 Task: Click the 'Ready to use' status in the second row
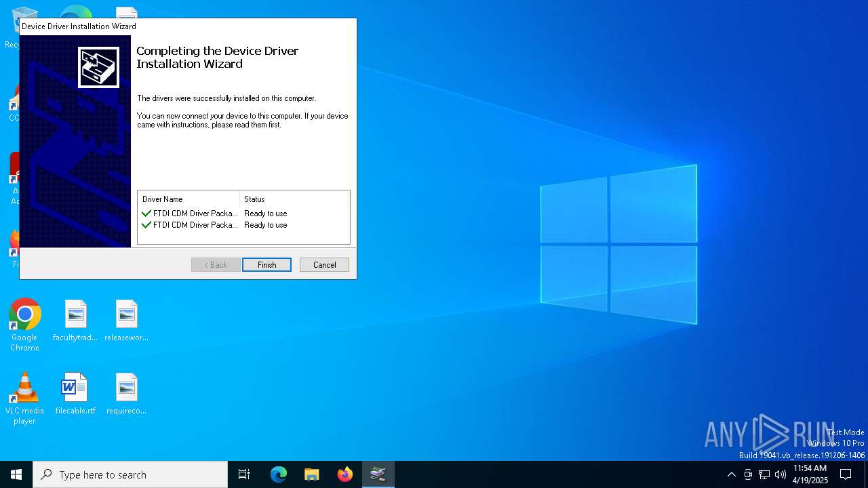(x=266, y=225)
